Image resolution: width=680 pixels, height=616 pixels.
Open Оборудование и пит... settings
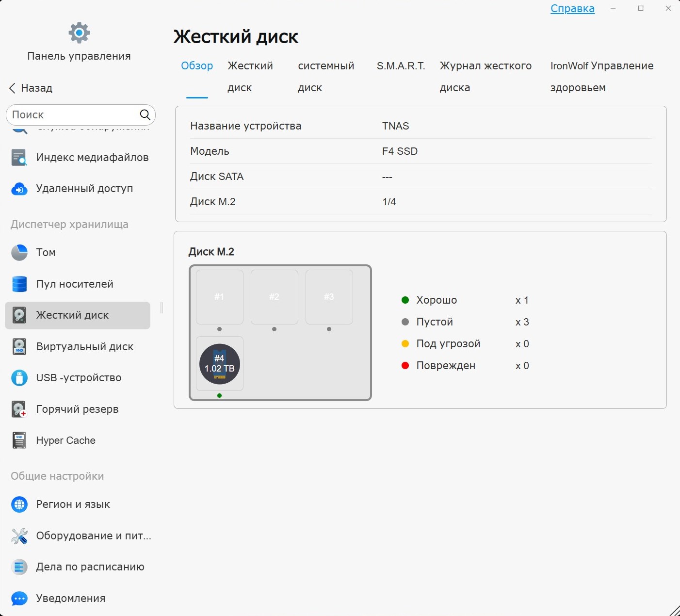[78, 536]
